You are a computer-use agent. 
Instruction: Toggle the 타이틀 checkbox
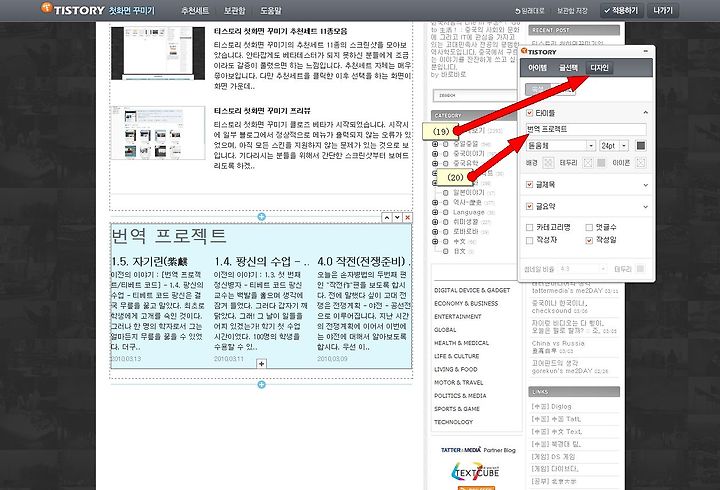pos(529,113)
